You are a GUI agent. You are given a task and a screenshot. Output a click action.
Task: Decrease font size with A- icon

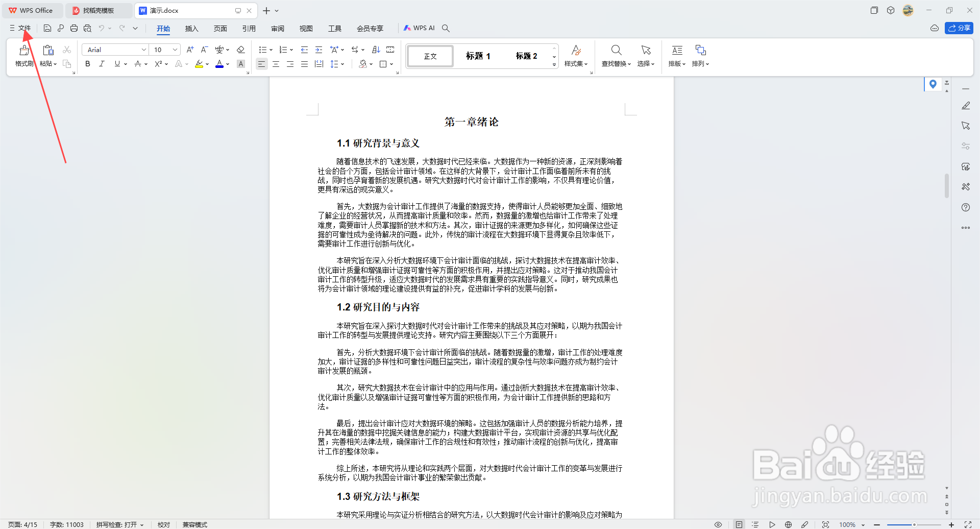(204, 50)
